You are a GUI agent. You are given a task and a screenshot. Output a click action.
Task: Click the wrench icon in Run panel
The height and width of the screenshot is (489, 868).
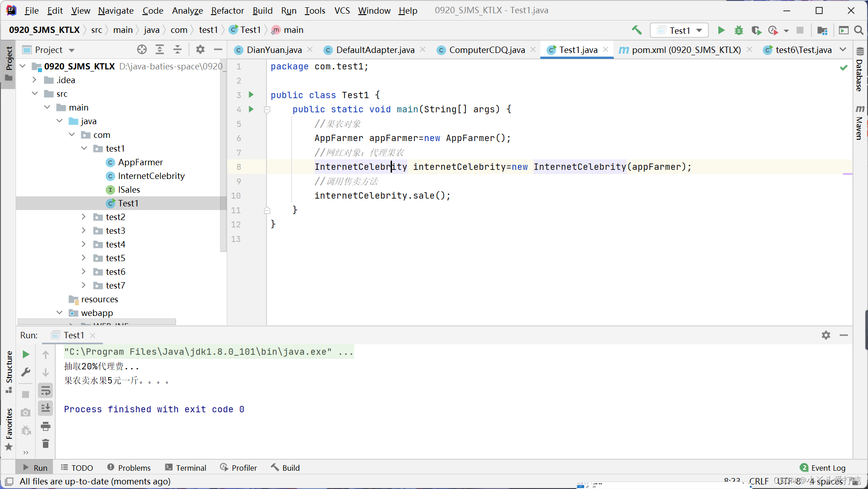pos(26,372)
